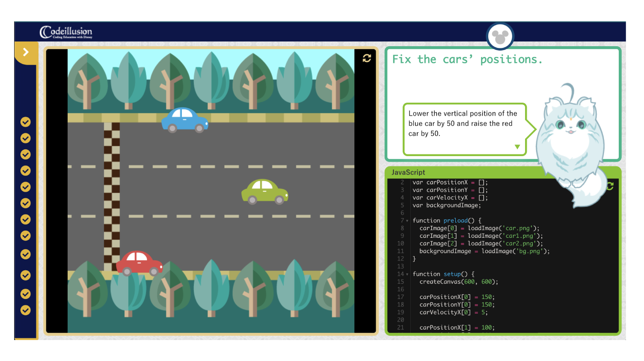
Task: Click the green car in the preview
Action: tap(265, 192)
